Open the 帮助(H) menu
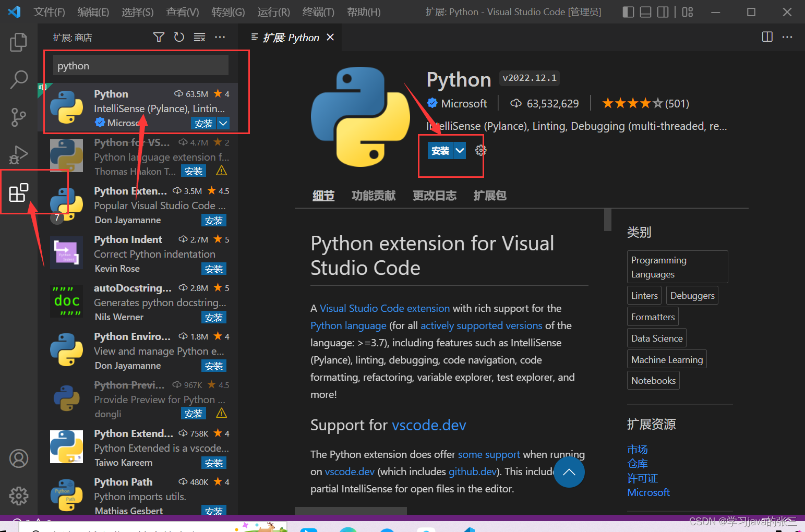805x532 pixels. click(x=364, y=12)
